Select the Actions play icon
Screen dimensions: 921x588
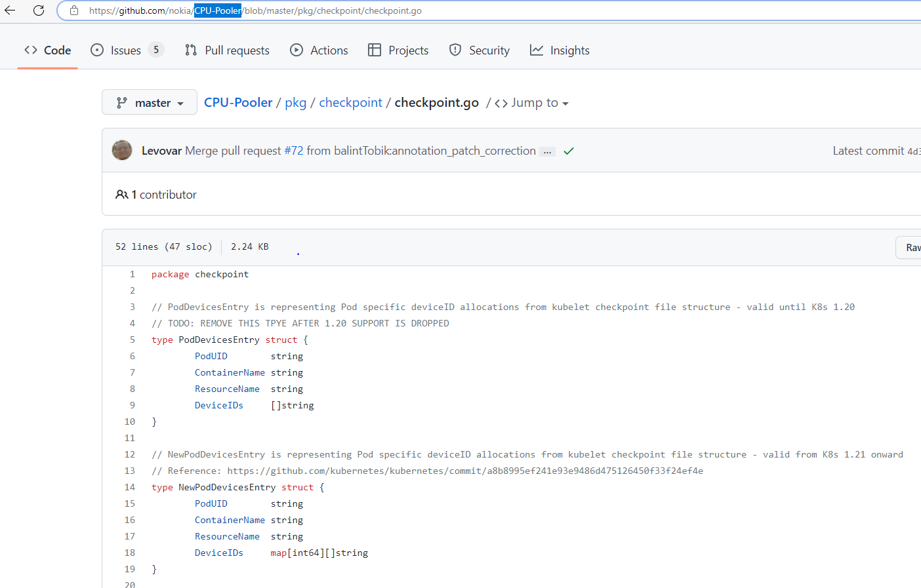coord(297,50)
